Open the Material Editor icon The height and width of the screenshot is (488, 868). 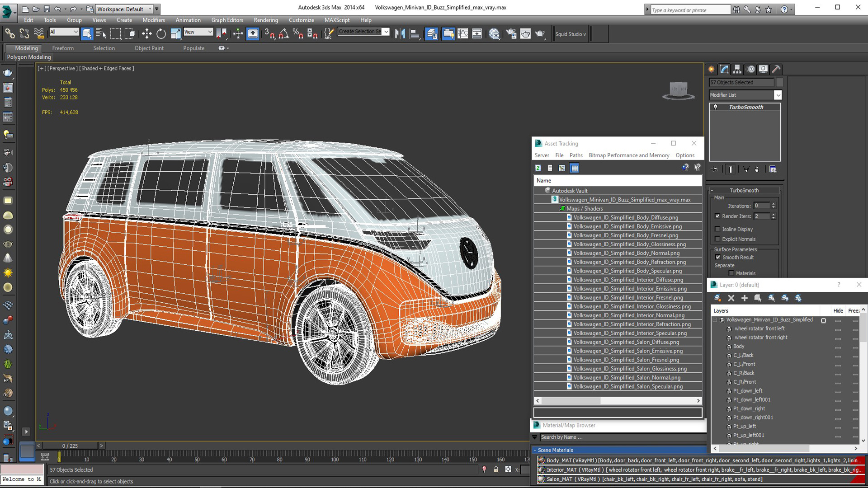coord(494,33)
